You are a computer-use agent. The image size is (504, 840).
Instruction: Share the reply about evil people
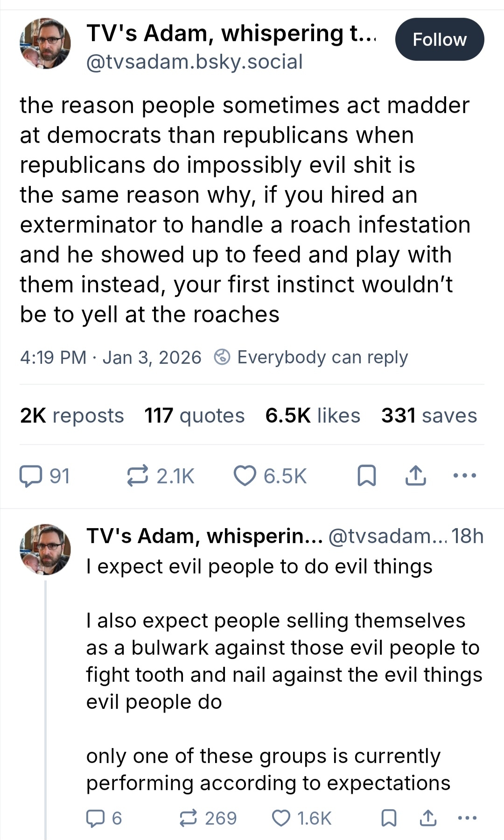(x=428, y=818)
